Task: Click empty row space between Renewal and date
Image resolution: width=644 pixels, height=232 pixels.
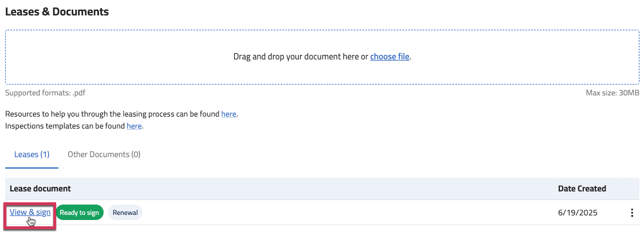Action: click(349, 213)
